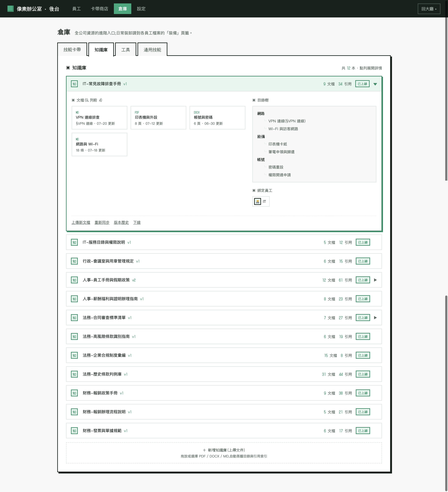Expand the 人事-員工手冊與假期政策 row arrow
This screenshot has height=492, width=448.
pos(376,280)
